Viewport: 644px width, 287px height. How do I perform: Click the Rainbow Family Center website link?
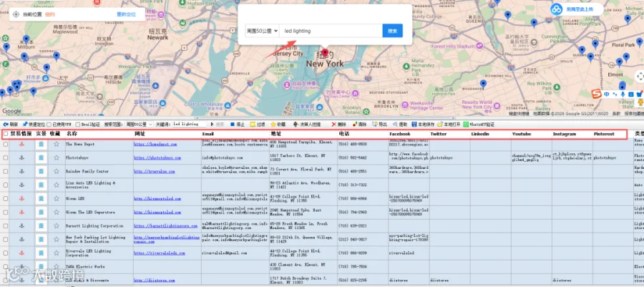(x=155, y=172)
